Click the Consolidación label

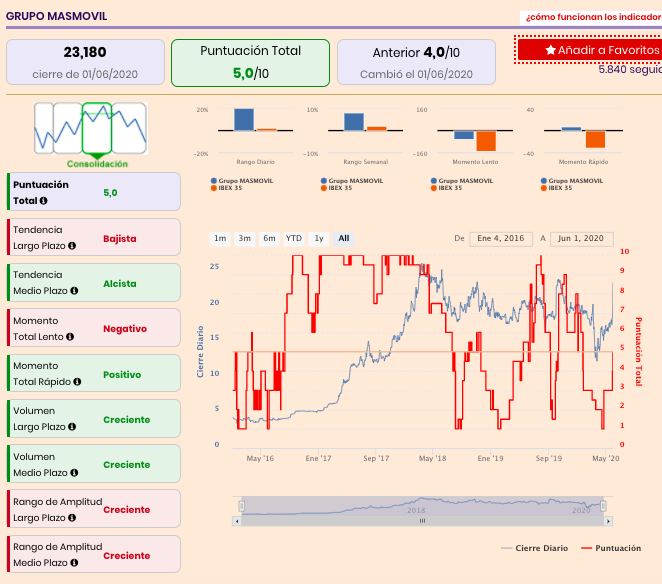pos(97,164)
